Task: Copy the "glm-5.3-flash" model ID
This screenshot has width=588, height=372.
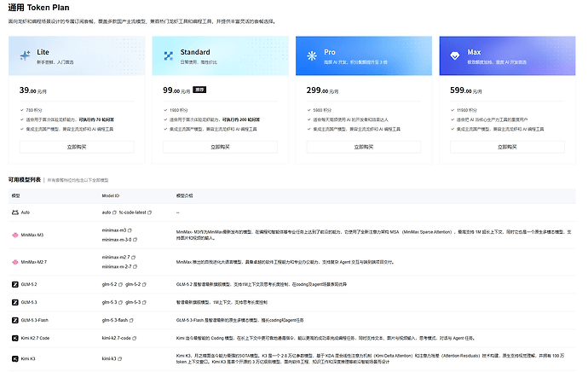Action: (131, 320)
